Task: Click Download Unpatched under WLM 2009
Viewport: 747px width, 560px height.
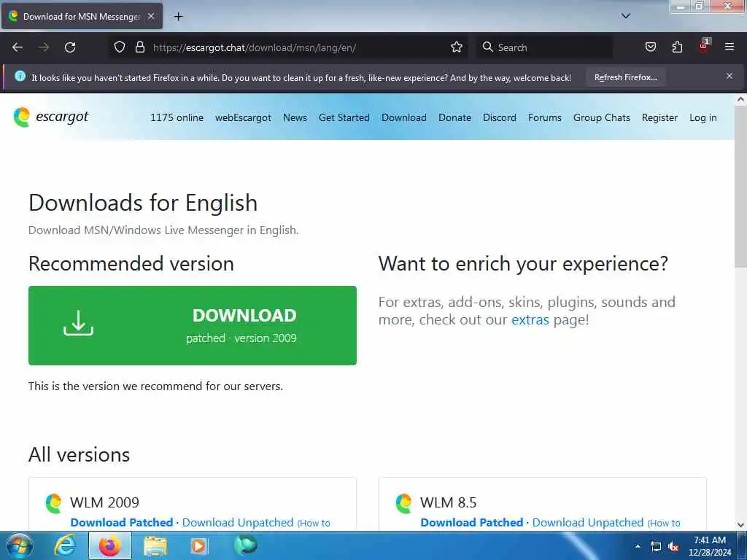Action: [x=238, y=522]
